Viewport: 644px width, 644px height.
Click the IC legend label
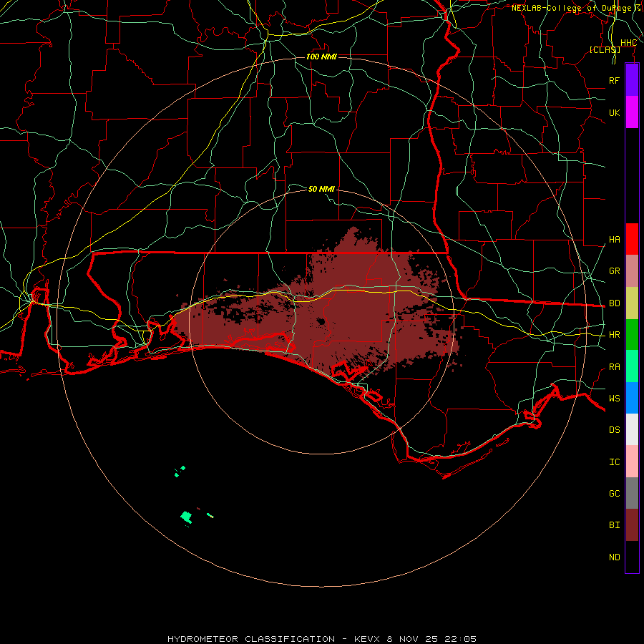tap(614, 462)
